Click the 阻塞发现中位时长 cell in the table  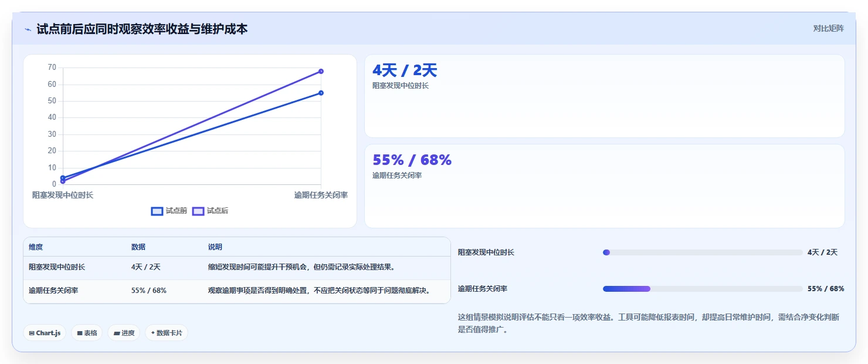coord(57,267)
